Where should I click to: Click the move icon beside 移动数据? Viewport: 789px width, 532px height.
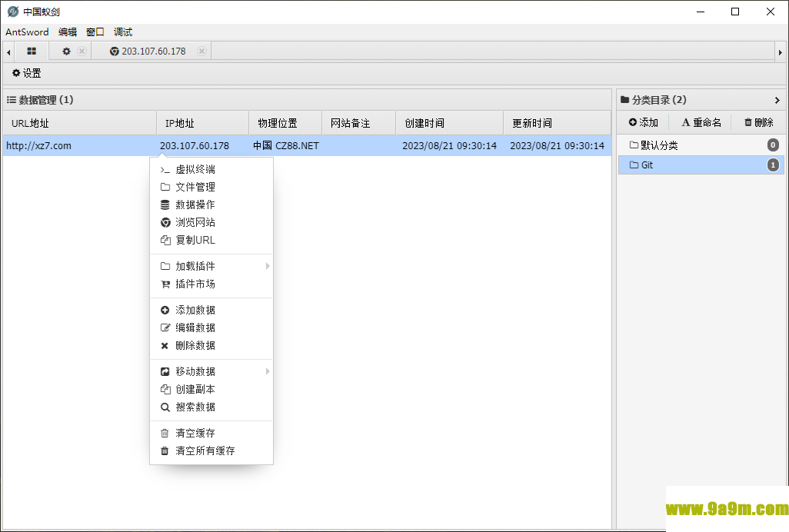[165, 371]
